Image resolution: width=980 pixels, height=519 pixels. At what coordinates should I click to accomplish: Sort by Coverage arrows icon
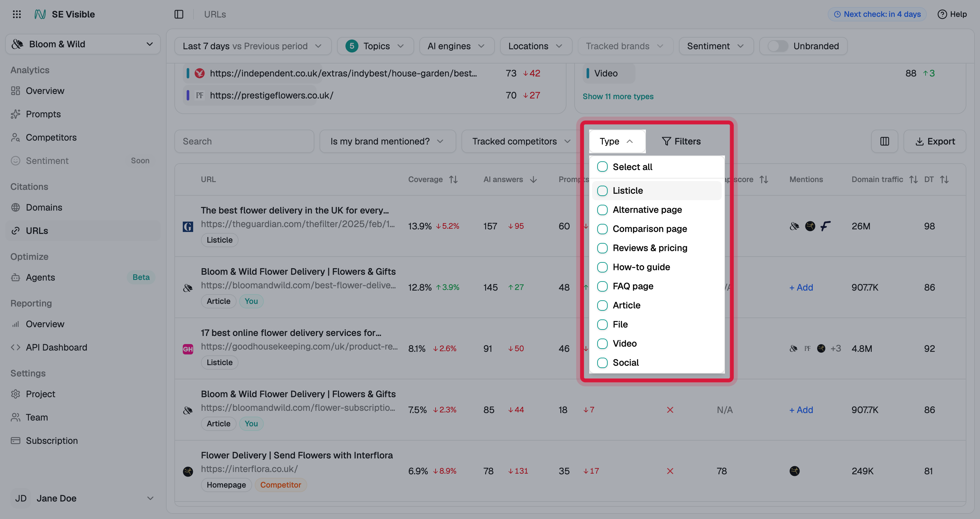453,179
